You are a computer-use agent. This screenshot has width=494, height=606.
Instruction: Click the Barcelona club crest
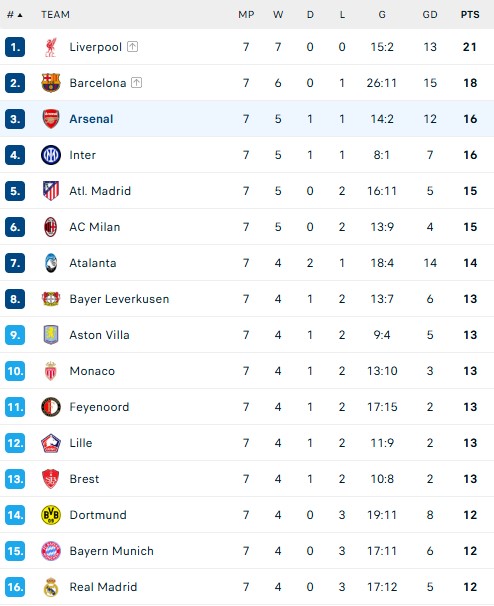51,83
